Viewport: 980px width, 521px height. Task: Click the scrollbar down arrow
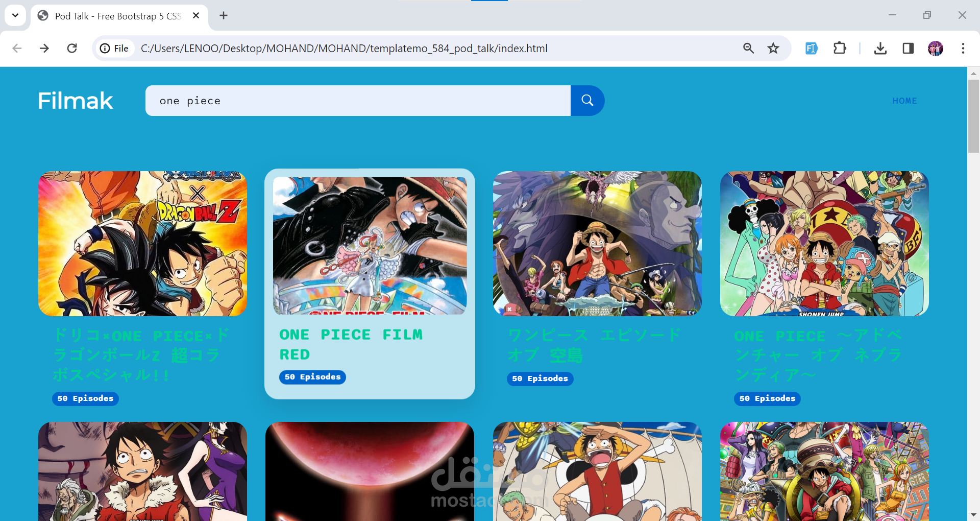973,515
